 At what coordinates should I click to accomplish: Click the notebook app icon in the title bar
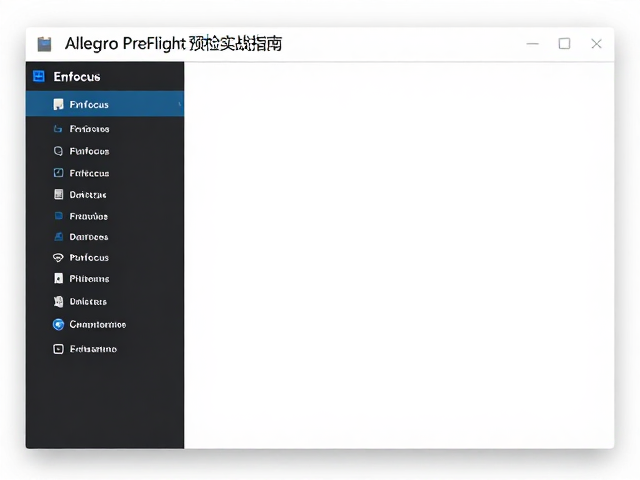(44, 44)
